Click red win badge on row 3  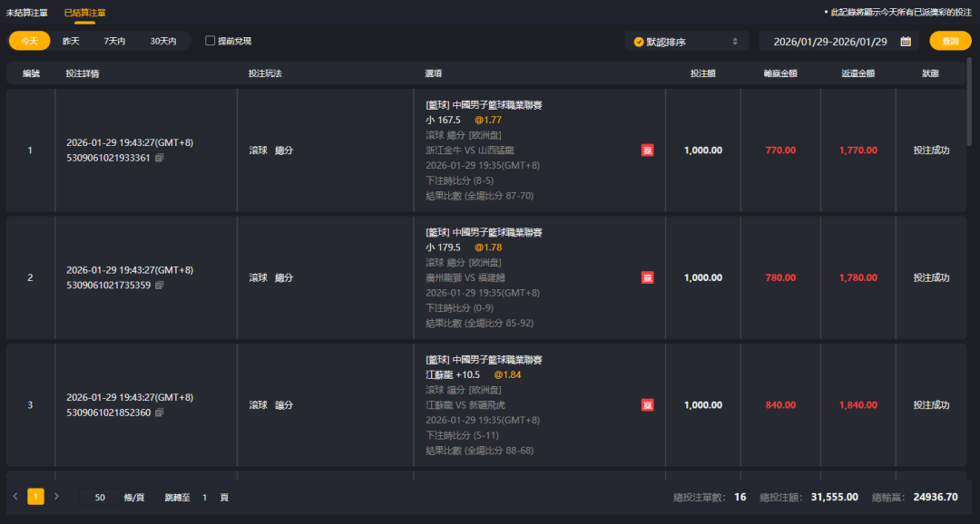pyautogui.click(x=647, y=405)
